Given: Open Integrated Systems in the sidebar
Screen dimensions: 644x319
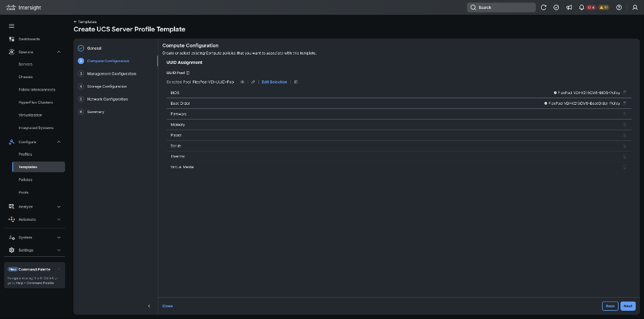Looking at the screenshot, I should point(36,128).
